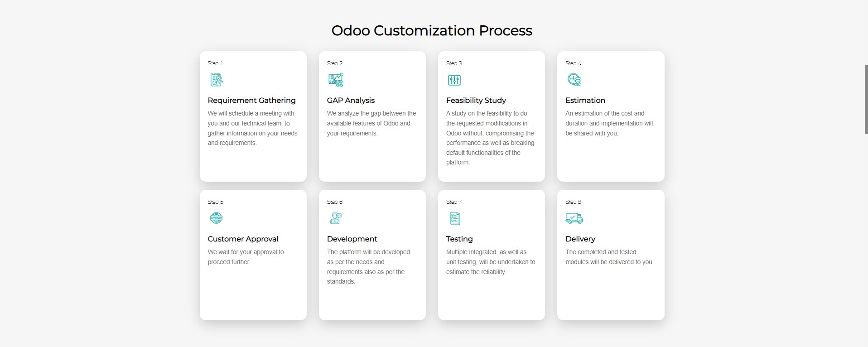868x347 pixels.
Task: Select the Requirement Gathering heading
Action: 251,101
